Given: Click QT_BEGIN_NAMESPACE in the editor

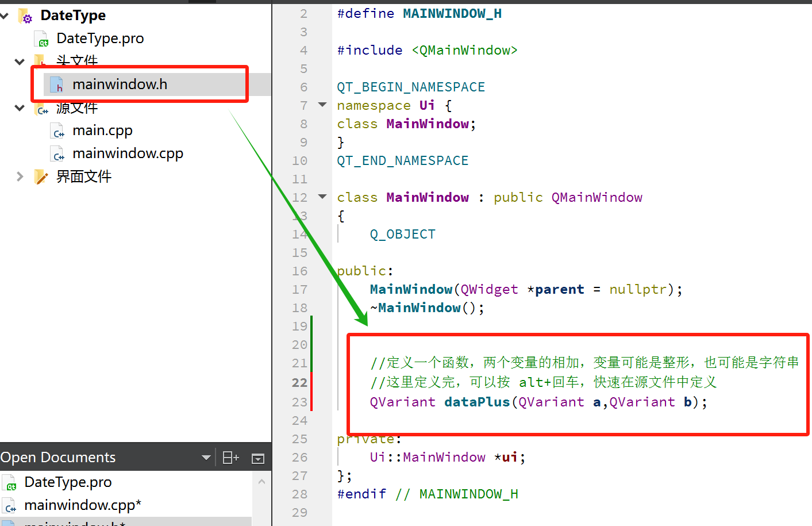Looking at the screenshot, I should point(411,87).
